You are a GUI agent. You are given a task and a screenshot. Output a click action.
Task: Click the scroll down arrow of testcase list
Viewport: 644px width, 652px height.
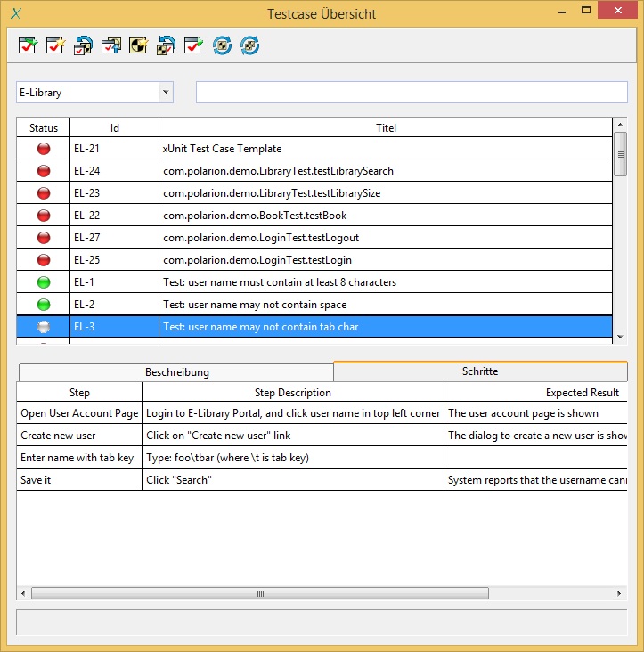(621, 337)
